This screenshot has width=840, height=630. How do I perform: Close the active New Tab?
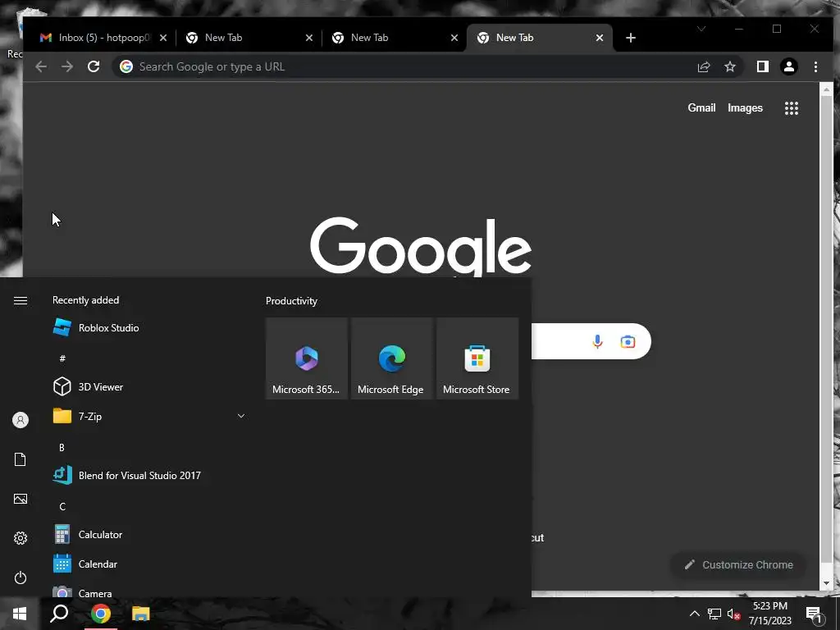click(x=600, y=38)
